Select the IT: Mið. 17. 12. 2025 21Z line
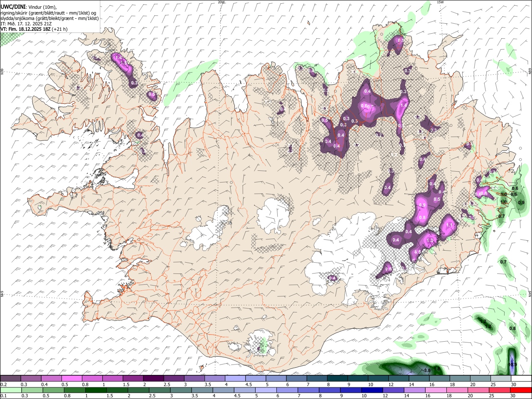 26,24
